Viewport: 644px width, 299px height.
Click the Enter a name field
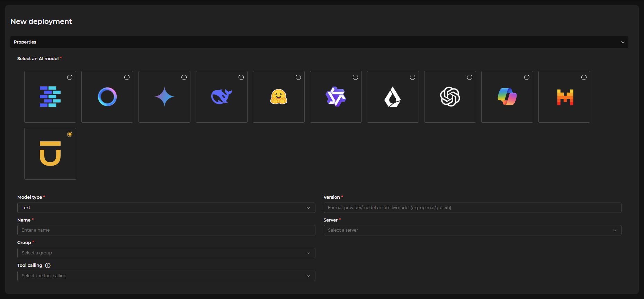point(166,230)
